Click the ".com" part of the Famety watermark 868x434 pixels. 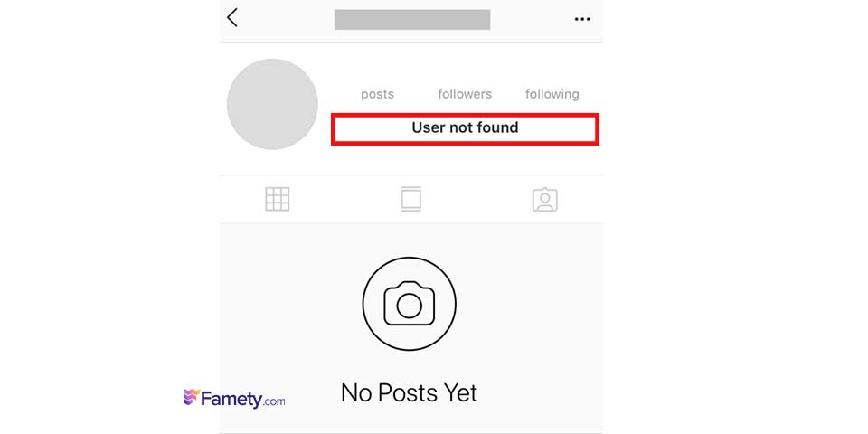274,401
